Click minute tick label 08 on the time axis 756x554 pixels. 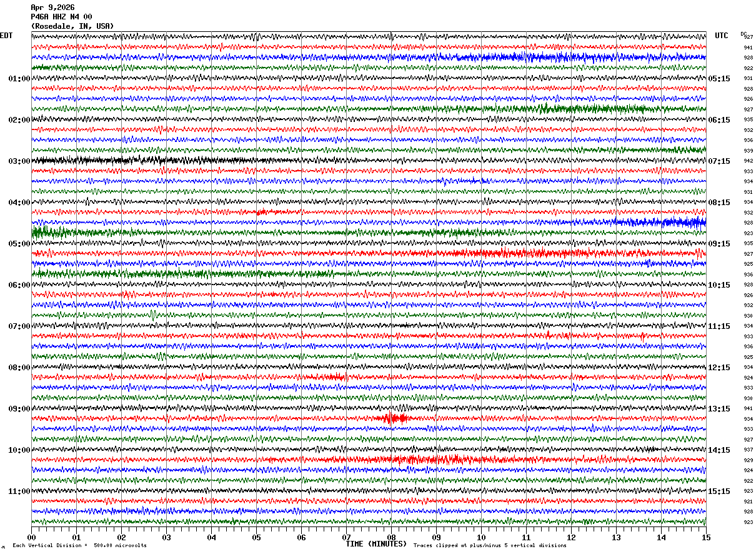(x=391, y=537)
